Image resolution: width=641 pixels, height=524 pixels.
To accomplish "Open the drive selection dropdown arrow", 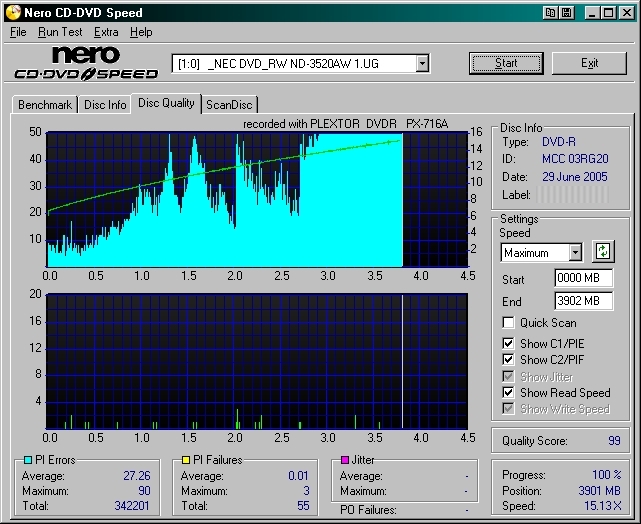I will (422, 64).
